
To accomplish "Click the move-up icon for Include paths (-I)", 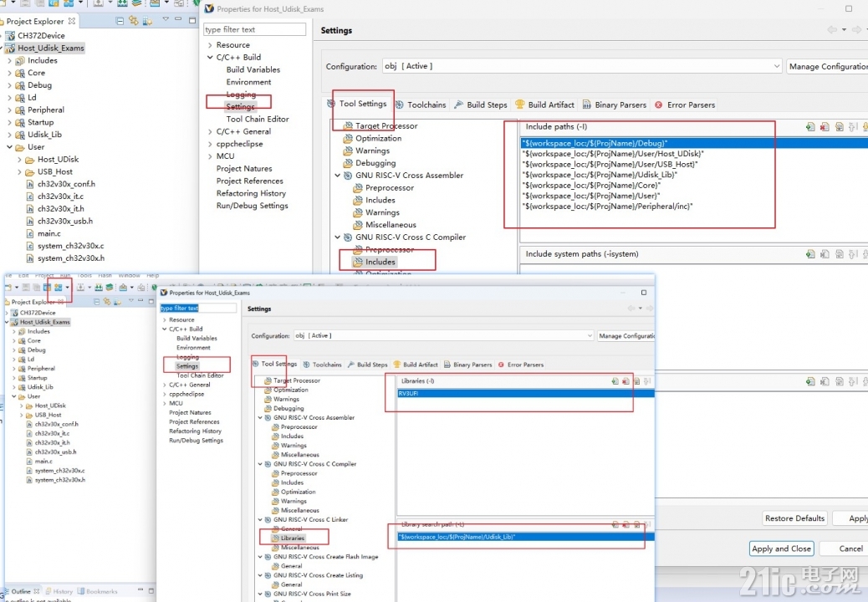I will (x=853, y=127).
